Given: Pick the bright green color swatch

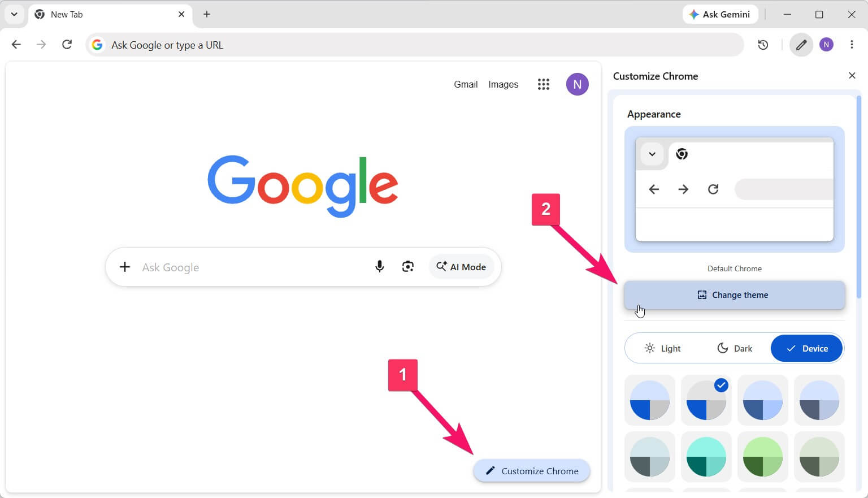Looking at the screenshot, I should (x=763, y=457).
